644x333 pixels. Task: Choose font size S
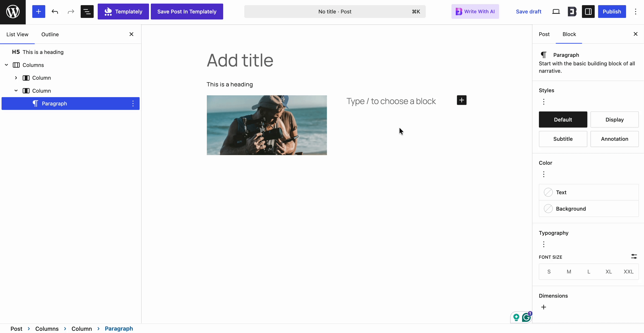click(x=549, y=272)
